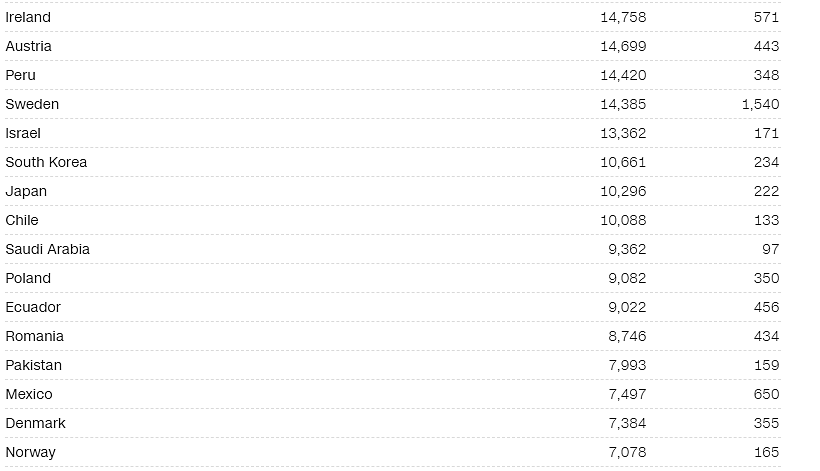Click Mexico's death count 650
The width and height of the screenshot is (820, 471).
coord(766,395)
